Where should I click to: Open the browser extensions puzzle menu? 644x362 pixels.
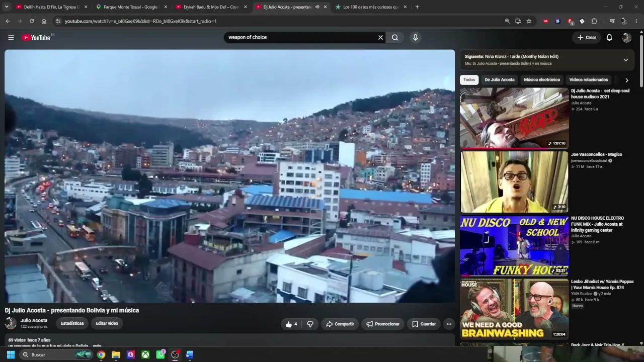594,21
